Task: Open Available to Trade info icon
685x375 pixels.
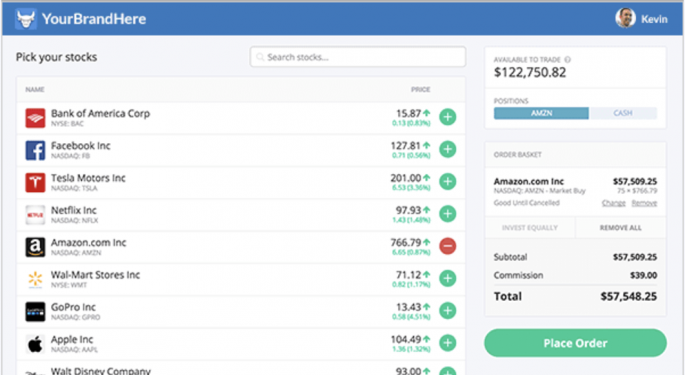Action: [567, 60]
